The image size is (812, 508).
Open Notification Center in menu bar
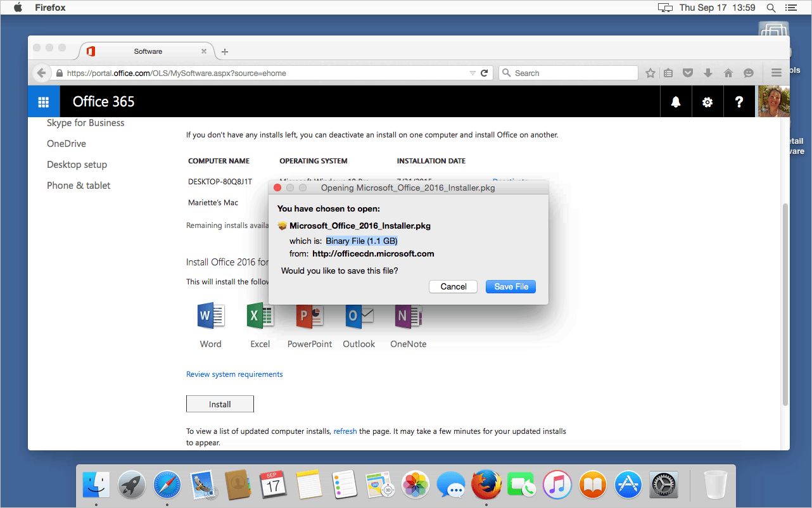click(x=791, y=8)
